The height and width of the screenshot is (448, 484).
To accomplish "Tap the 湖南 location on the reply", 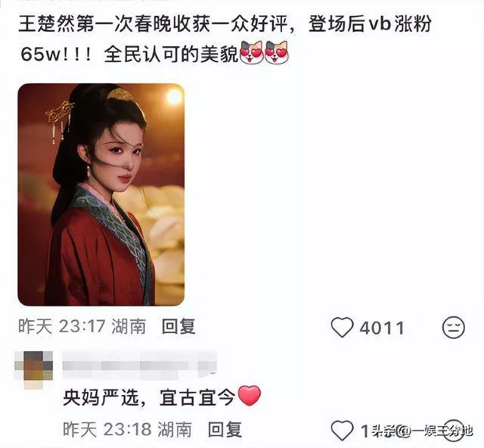I will (175, 430).
